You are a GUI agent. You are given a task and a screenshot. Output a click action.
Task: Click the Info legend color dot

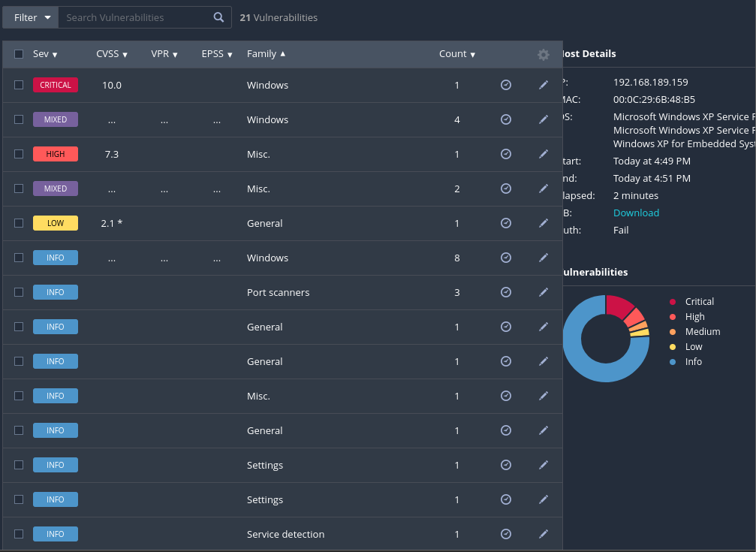pos(673,362)
